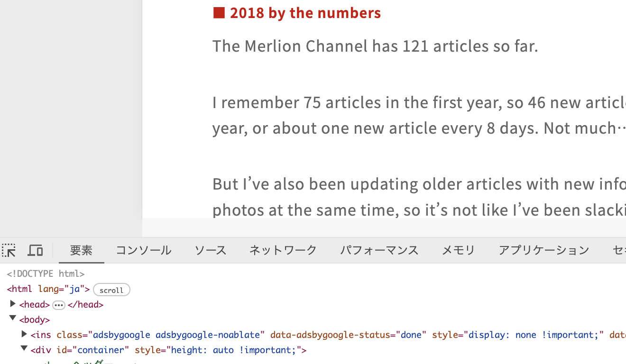
Task: Switch to the パフォーマンス tab
Action: [x=379, y=250]
